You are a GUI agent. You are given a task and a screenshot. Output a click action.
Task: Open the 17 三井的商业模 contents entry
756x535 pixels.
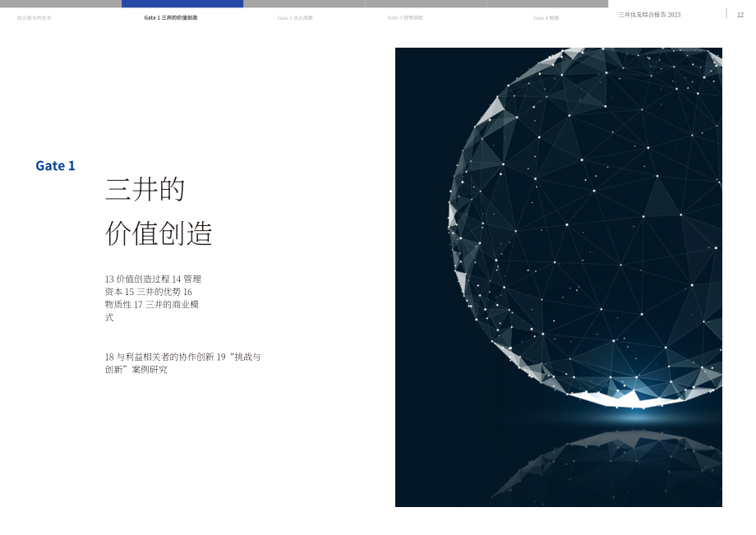coord(166,305)
